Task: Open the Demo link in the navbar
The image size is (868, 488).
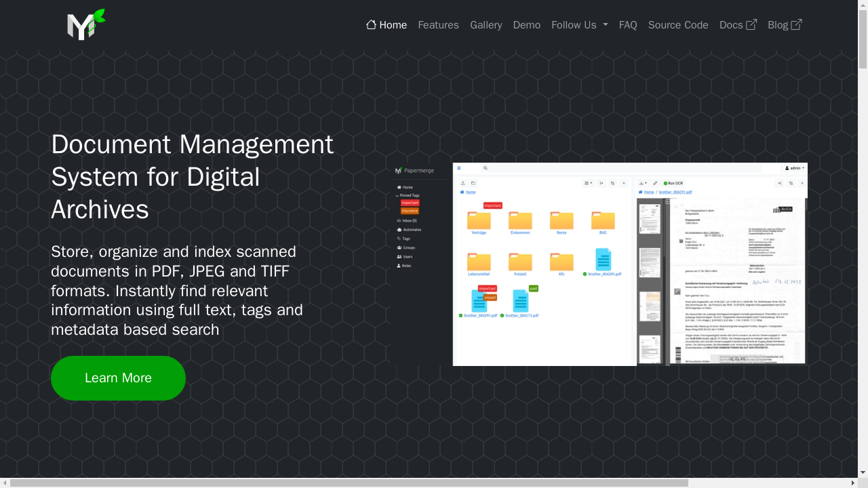Action: coord(526,25)
